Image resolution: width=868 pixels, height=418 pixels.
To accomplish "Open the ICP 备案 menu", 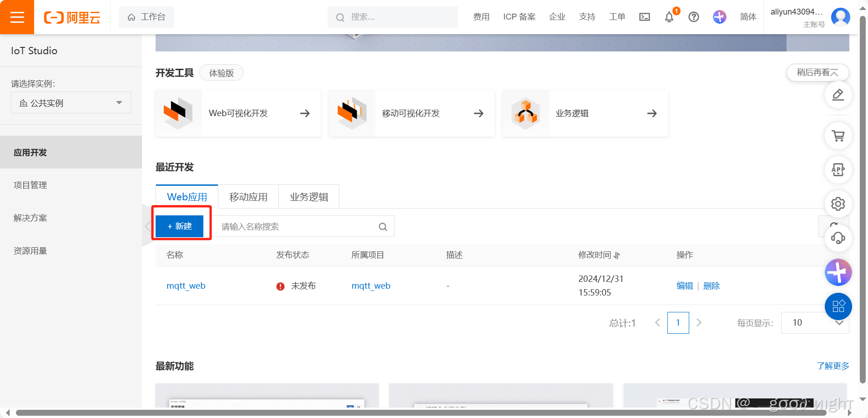I will (x=519, y=17).
